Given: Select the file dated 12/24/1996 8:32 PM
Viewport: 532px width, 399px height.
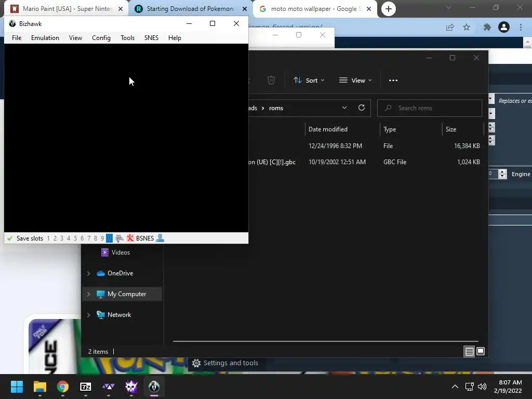Looking at the screenshot, I should [366, 146].
